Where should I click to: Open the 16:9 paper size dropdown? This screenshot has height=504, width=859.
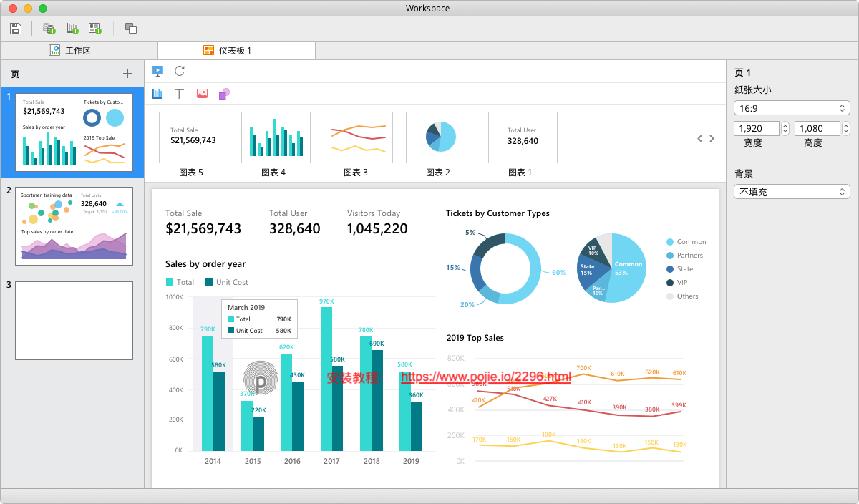(x=792, y=108)
